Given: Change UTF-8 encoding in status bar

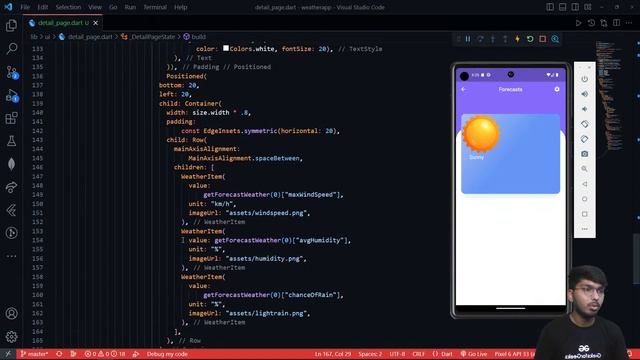Looking at the screenshot, I should [397, 354].
